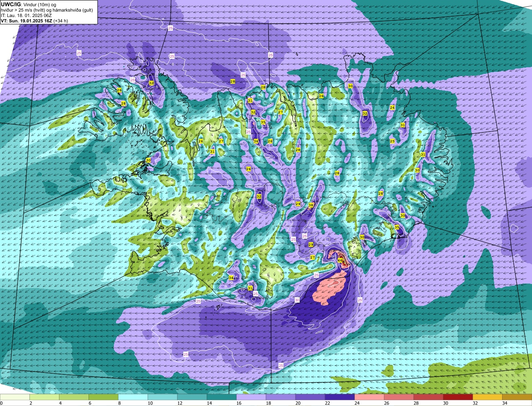Screen dimensions: 532x406
Task: Select the 2–4 m/s light green legend swatch
Action: coord(44,397)
